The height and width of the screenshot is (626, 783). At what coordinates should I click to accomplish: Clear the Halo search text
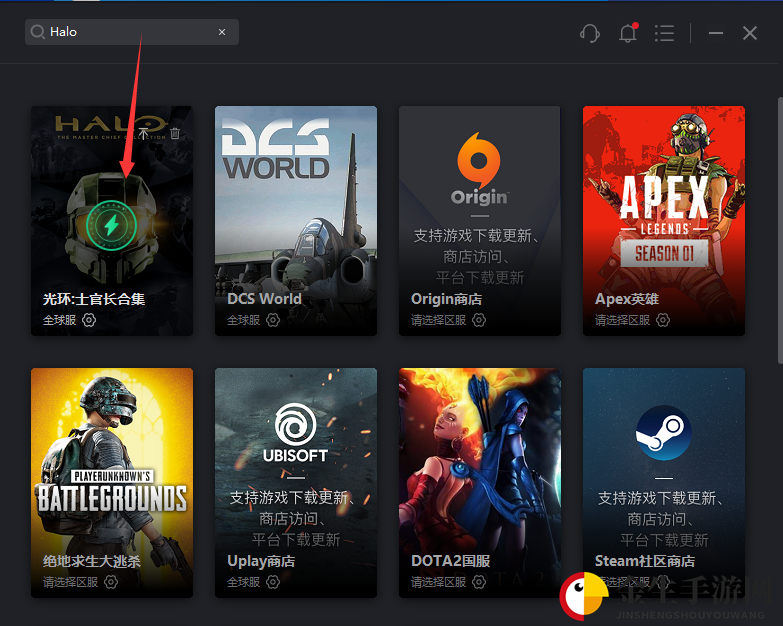click(x=222, y=32)
